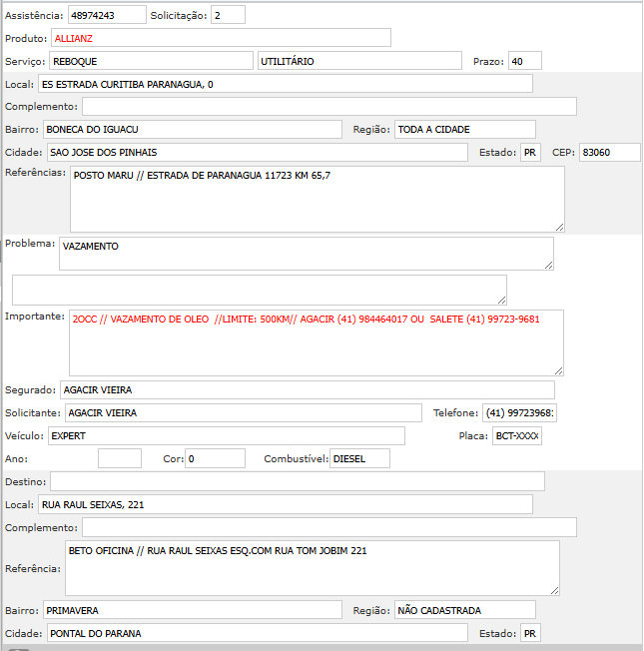Focus the Serviço field with REBOQUE
Screen dimensions: 644x651
[x=151, y=61]
